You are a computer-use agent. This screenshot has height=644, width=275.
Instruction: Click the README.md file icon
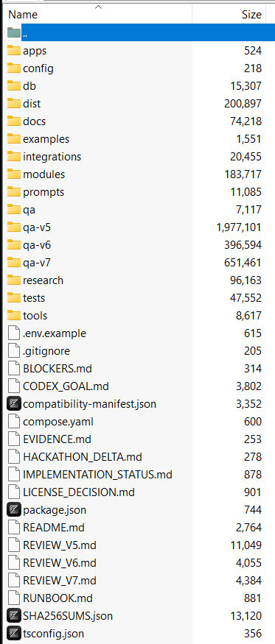[x=14, y=528]
